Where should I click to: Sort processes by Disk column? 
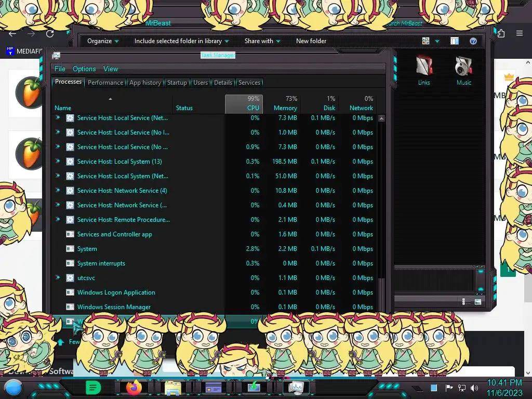click(x=320, y=104)
